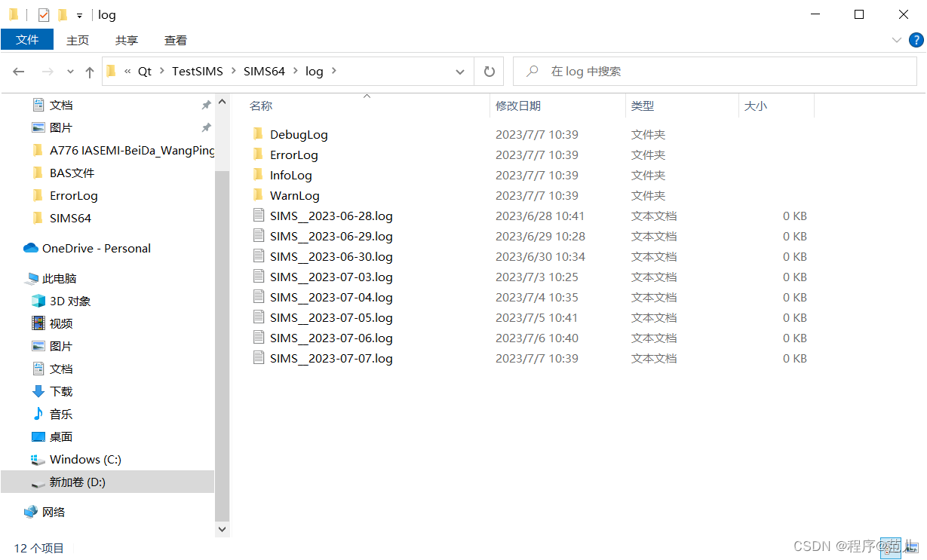The image size is (927, 560).
Task: Sort files by the 修改日期 column header
Action: (519, 106)
